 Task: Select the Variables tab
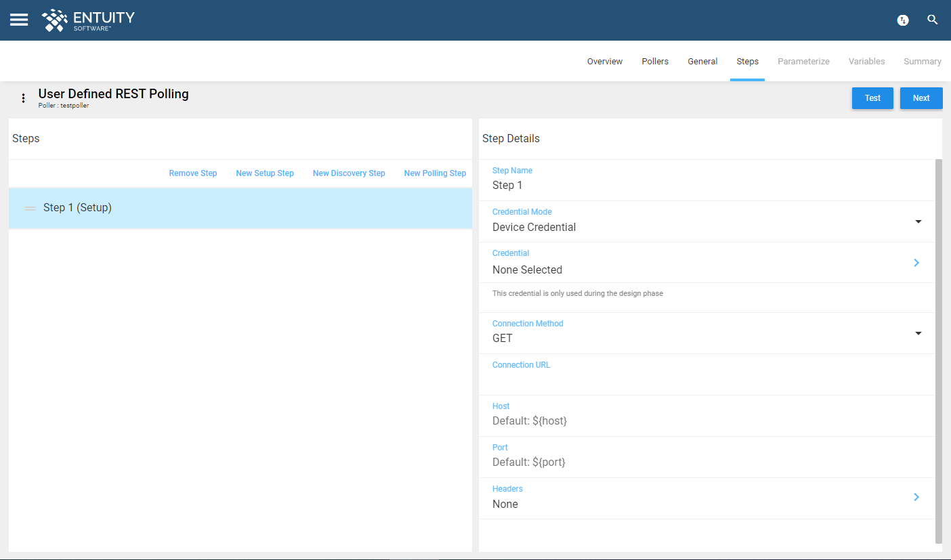click(866, 62)
